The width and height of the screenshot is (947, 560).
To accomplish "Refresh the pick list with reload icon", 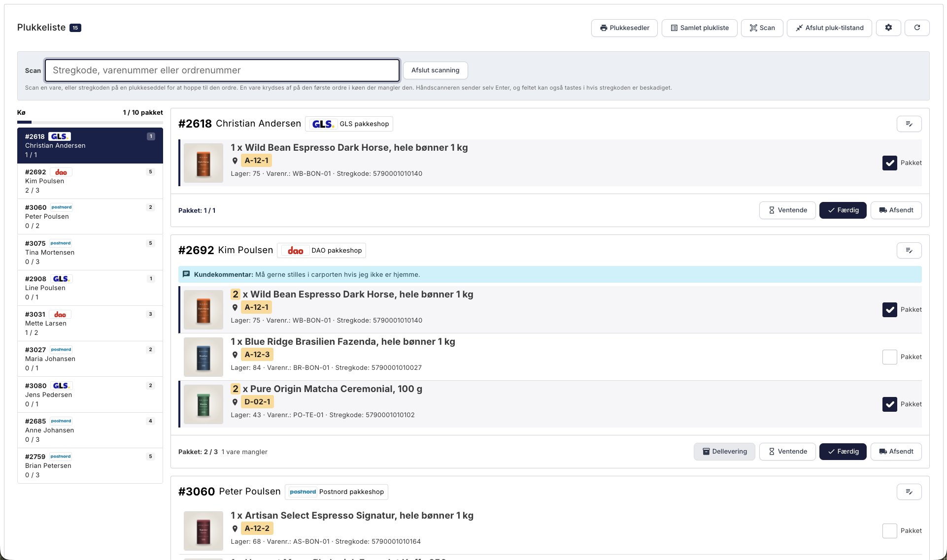I will (x=917, y=28).
